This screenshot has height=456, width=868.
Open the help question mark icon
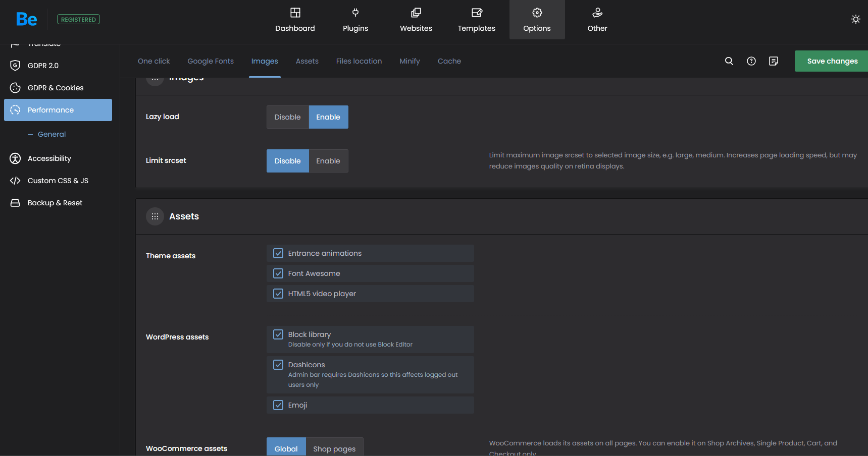point(751,61)
